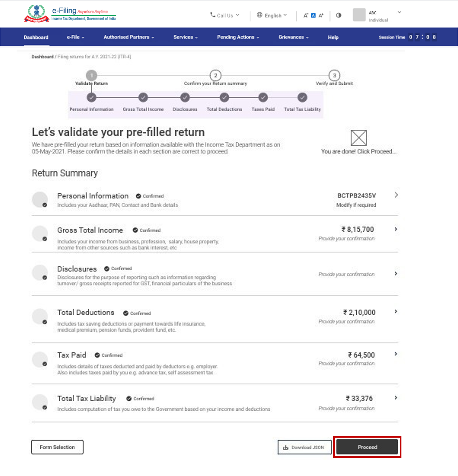Click the Gross Total Income section round icon

(x=40, y=234)
